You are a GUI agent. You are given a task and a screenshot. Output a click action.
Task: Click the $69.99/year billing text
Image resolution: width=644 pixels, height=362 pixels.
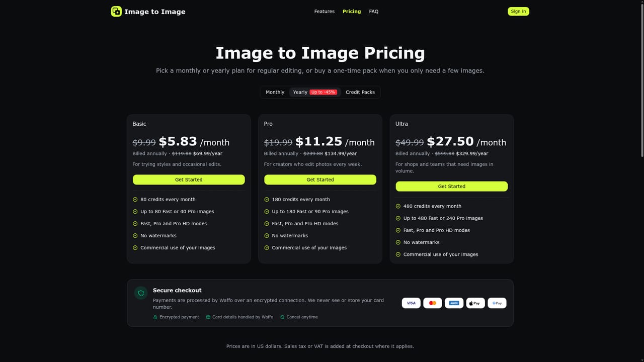208,154
